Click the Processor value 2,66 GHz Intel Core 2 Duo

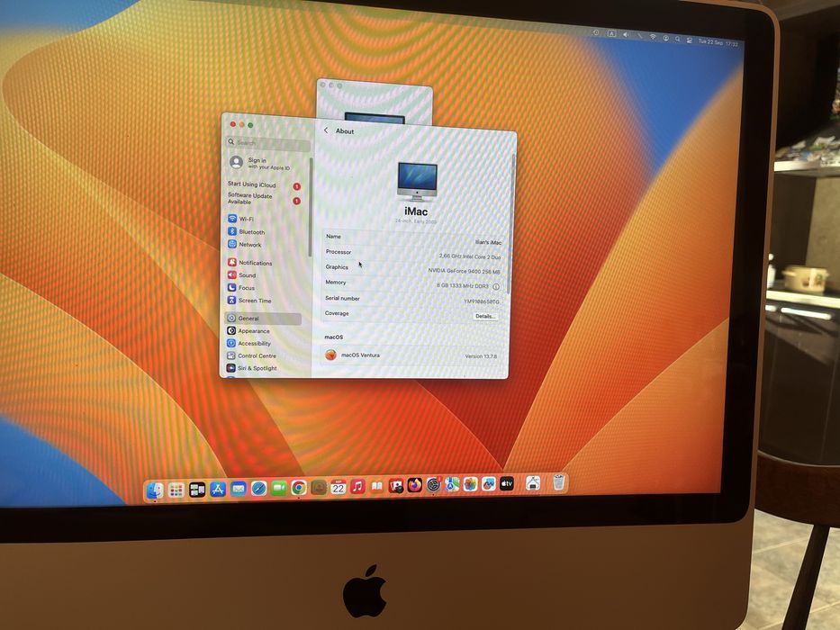pos(470,256)
